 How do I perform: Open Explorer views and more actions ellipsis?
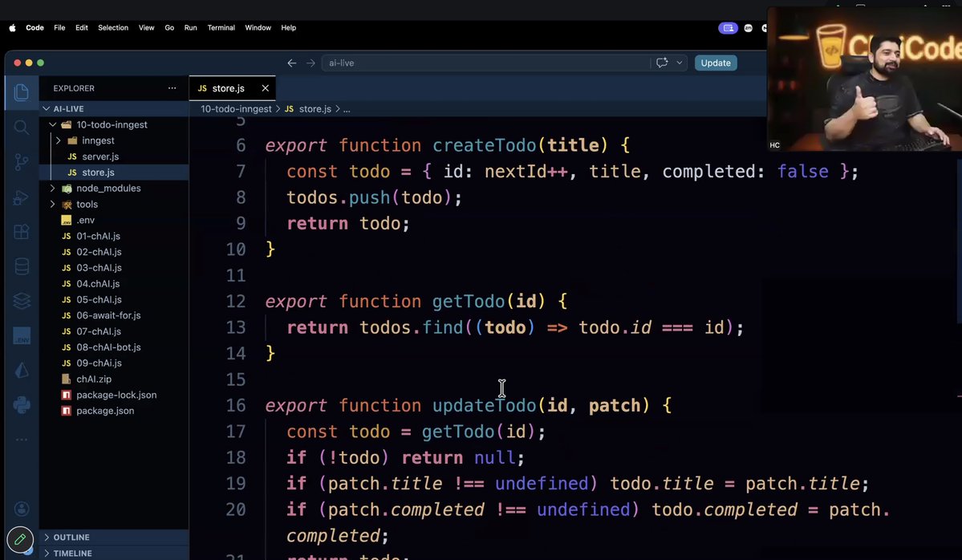[x=172, y=88]
